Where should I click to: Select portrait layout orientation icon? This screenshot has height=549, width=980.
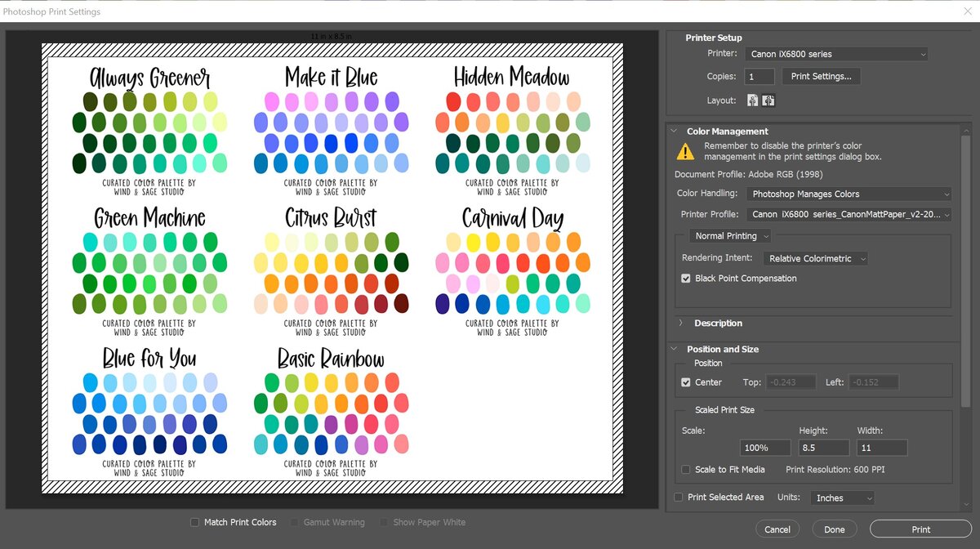[x=752, y=100]
